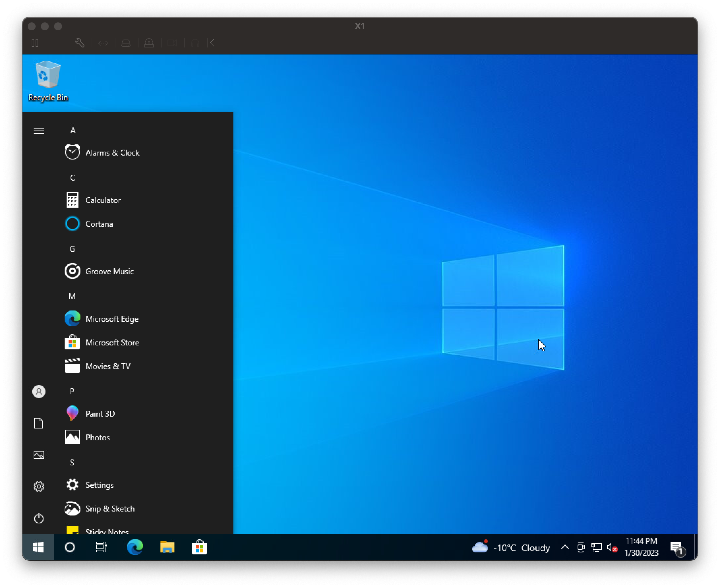
Task: Click the Windows Start button
Action: [x=38, y=547]
